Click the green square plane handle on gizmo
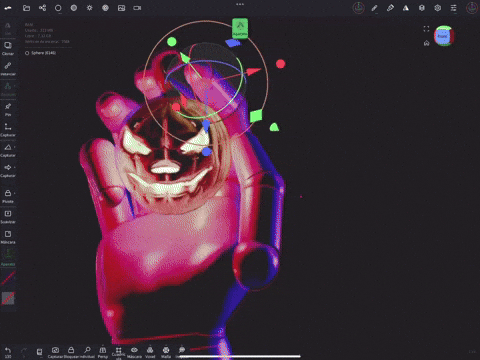Screen dimensions: 480x360 256,116
